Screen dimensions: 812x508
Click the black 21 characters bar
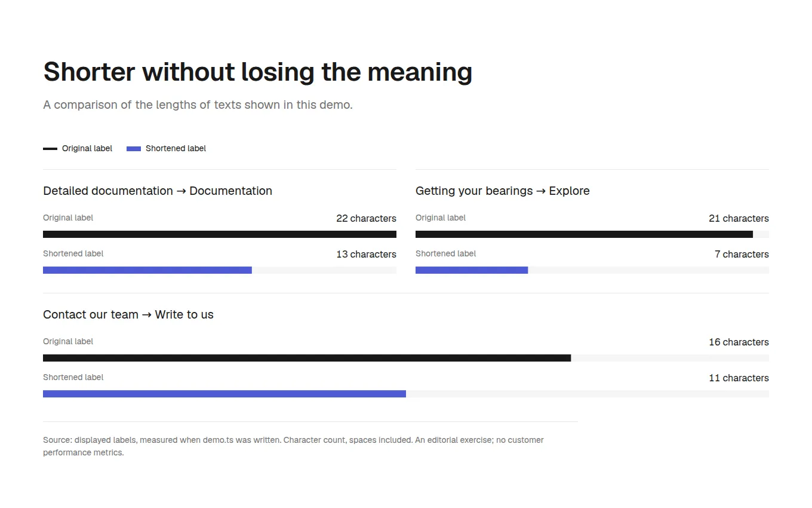coord(584,234)
